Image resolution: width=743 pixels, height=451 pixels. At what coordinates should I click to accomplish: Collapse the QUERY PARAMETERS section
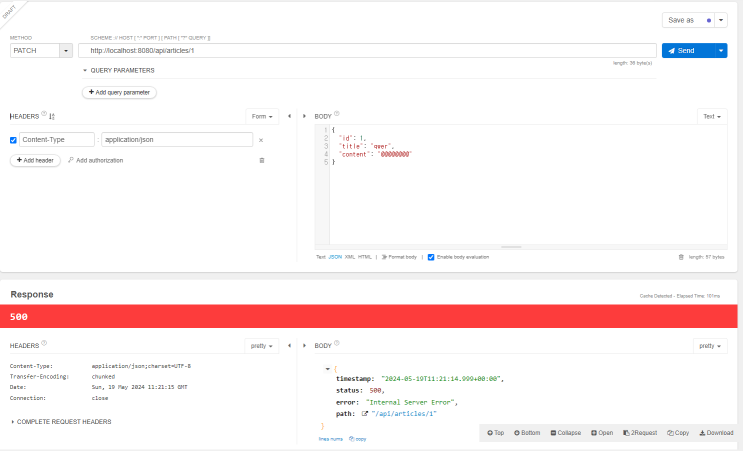tap(85, 71)
